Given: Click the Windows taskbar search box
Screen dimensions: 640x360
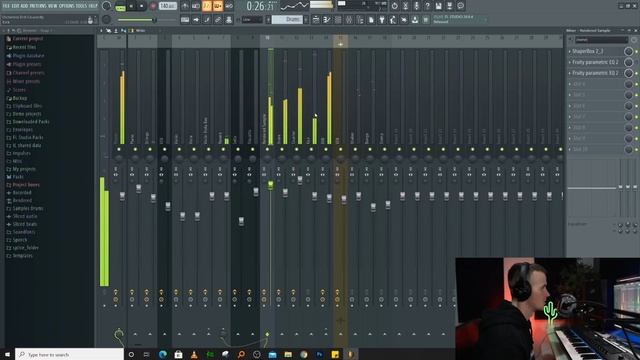Looking at the screenshot, I should pyautogui.click(x=69, y=354).
